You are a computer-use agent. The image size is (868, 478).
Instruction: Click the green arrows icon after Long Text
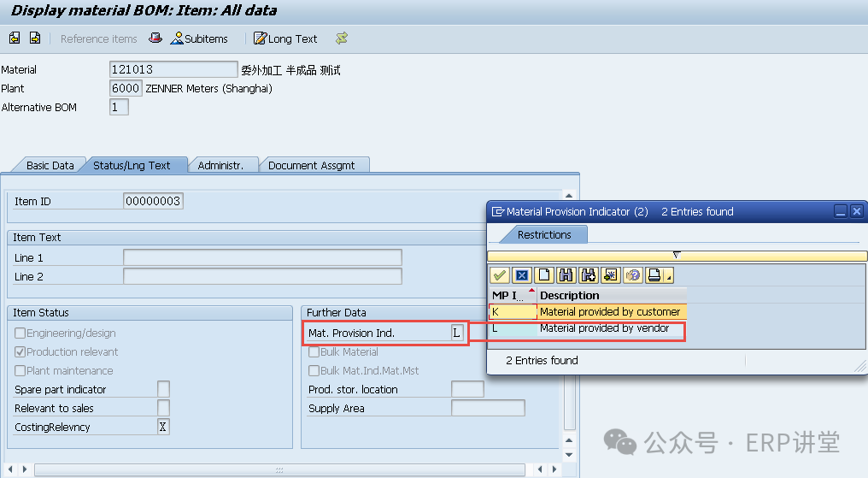342,38
